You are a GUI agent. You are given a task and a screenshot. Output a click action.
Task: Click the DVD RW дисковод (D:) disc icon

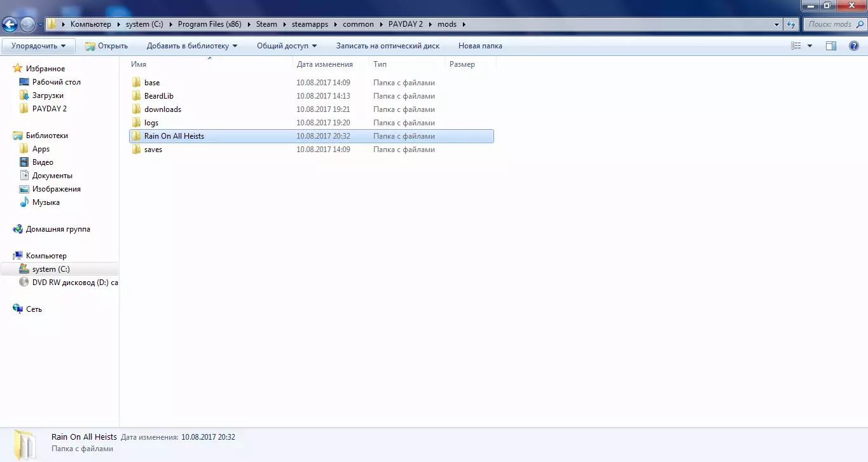24,283
